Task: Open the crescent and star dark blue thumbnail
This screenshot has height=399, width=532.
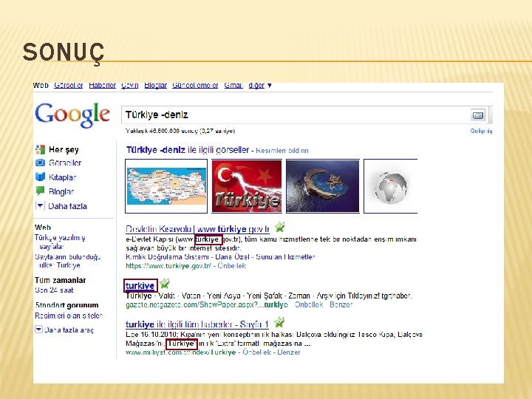Action: (323, 186)
